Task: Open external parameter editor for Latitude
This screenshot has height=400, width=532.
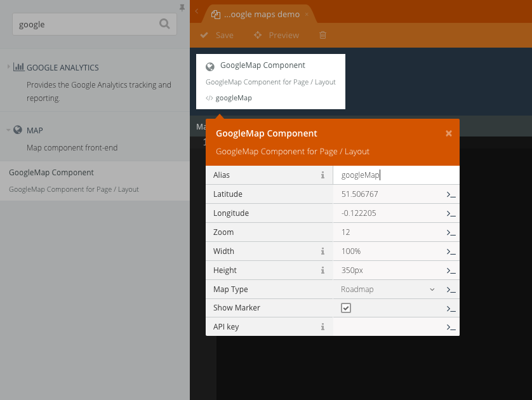Action: pos(451,194)
